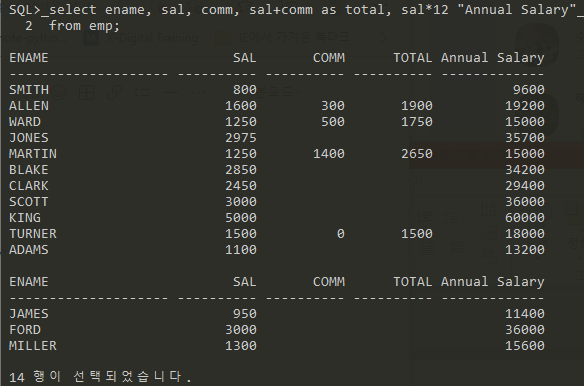584x386 pixels.
Task: Click the employee name KING
Action: [25, 218]
